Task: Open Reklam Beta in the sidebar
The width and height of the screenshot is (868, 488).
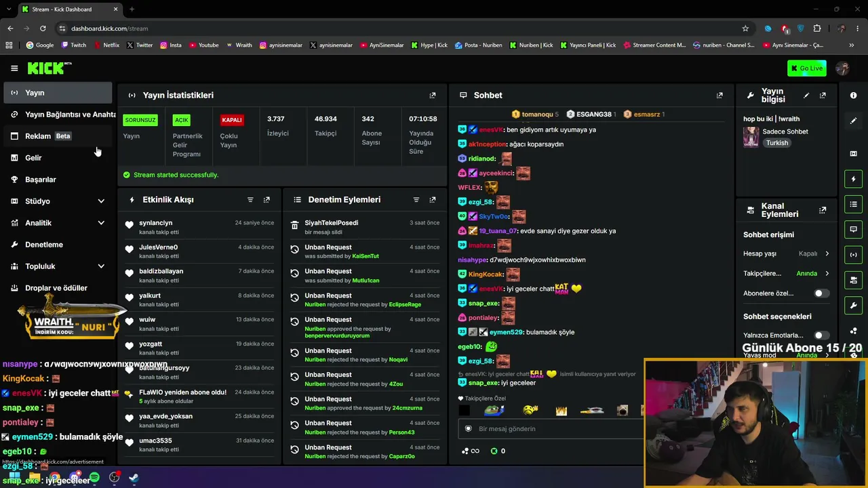Action: point(58,136)
